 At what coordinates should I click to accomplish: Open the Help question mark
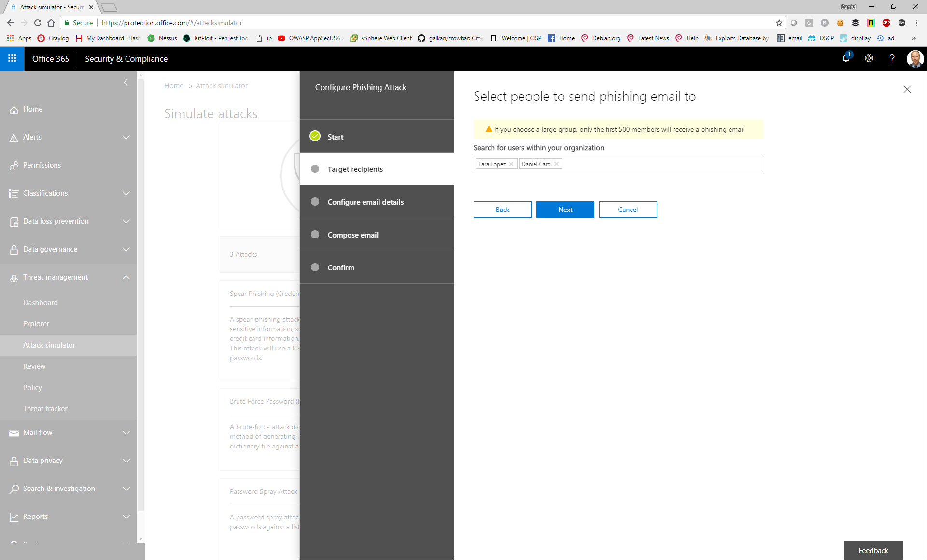892,58
